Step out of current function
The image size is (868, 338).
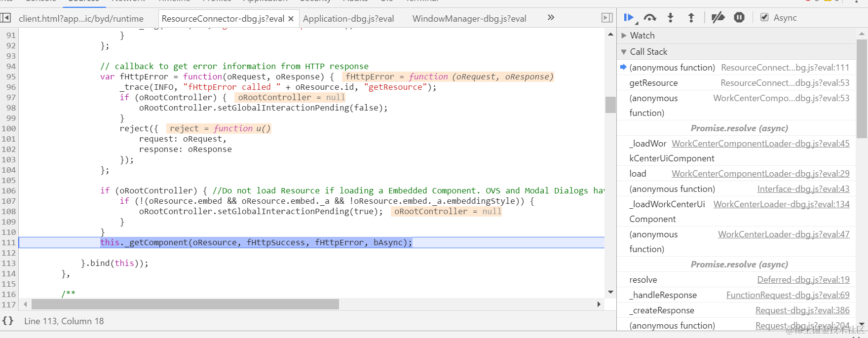coord(691,18)
